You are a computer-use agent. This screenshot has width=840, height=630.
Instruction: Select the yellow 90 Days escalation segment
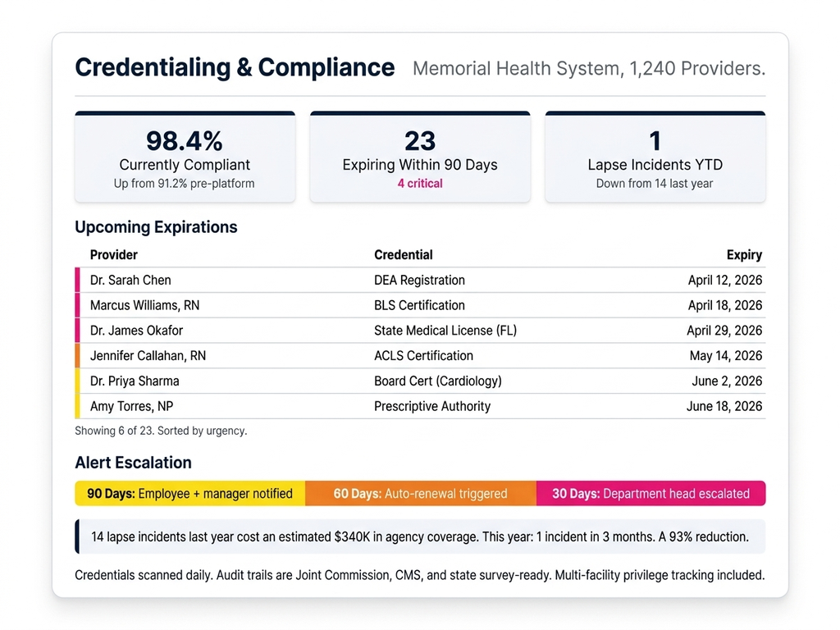coord(189,494)
